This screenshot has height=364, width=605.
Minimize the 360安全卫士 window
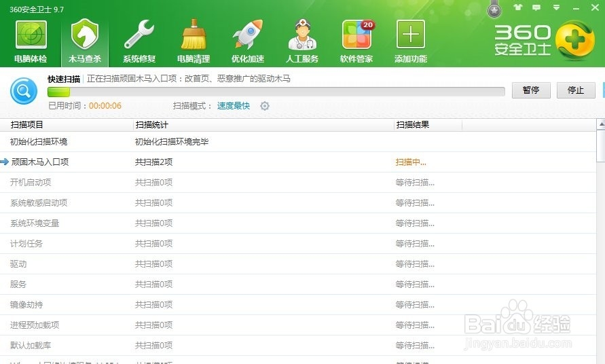click(x=576, y=7)
